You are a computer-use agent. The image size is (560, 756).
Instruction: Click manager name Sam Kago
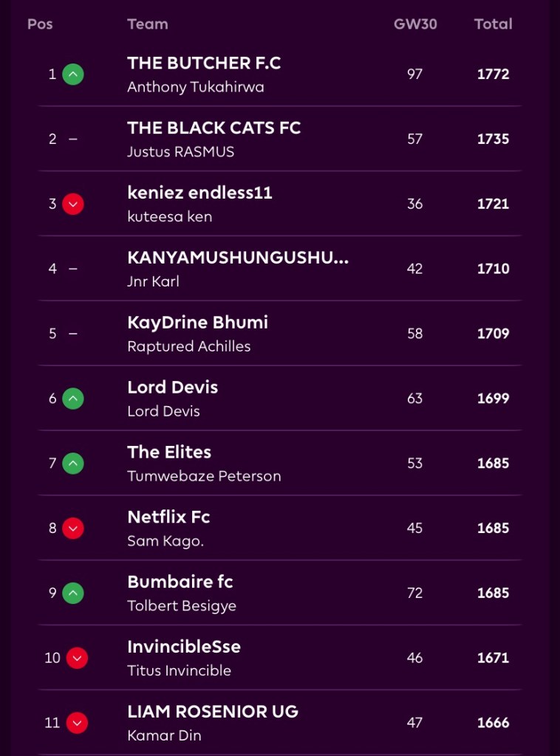click(165, 541)
